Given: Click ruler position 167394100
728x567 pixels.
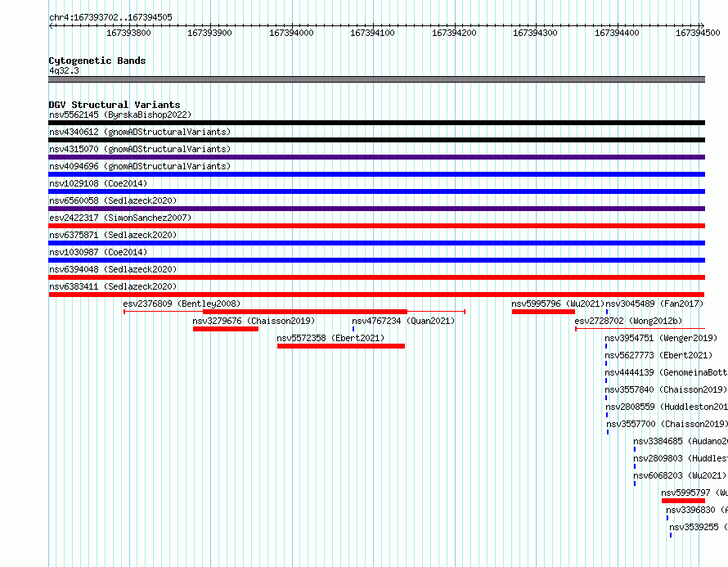Looking at the screenshot, I should [372, 33].
